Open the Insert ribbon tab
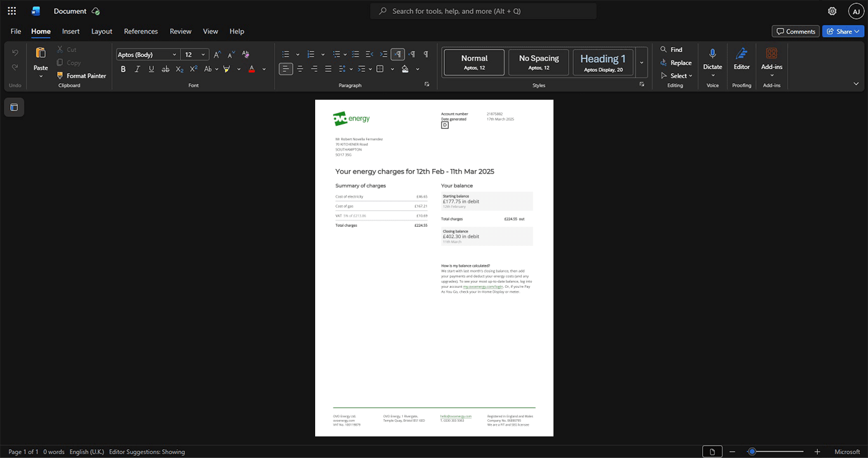Screen dimensions: 868x458 tap(71, 31)
